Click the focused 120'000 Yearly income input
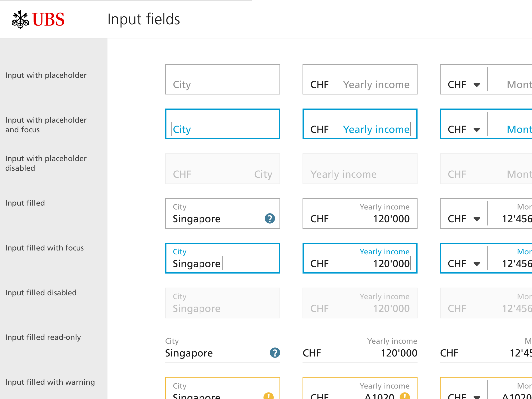The height and width of the screenshot is (399, 532). click(x=360, y=258)
